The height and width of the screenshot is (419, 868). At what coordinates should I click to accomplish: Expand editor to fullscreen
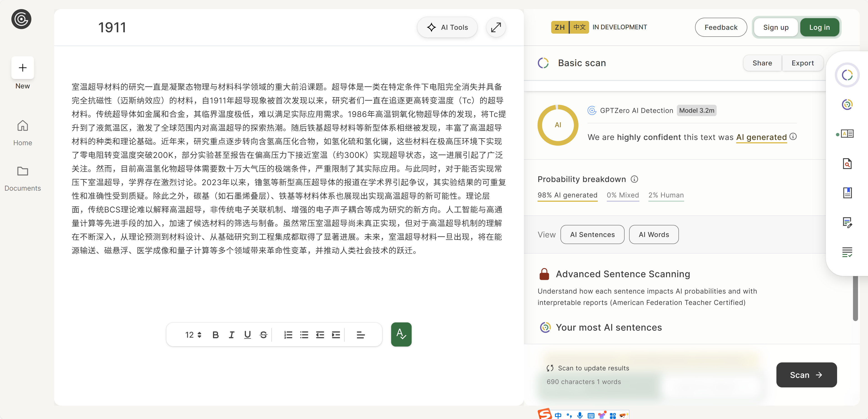tap(496, 27)
